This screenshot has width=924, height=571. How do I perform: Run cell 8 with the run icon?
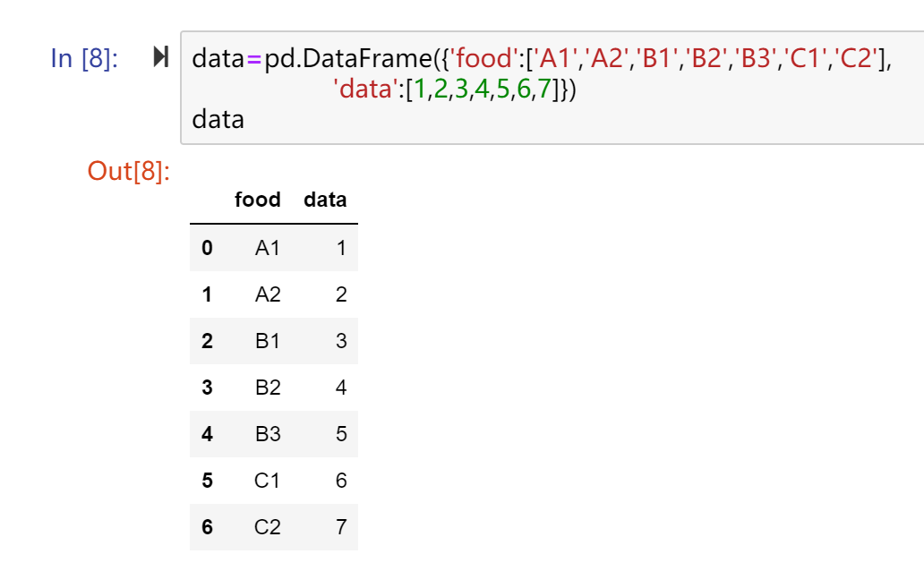161,57
